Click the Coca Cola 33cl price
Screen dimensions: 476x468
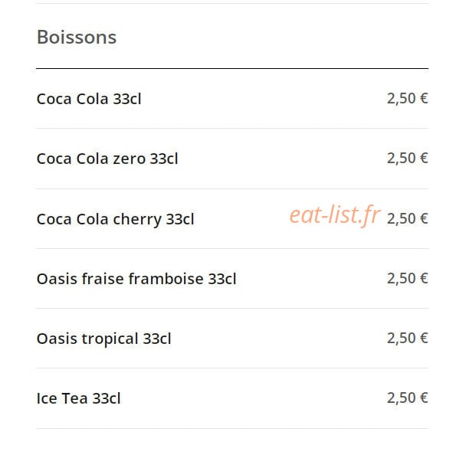coord(407,99)
